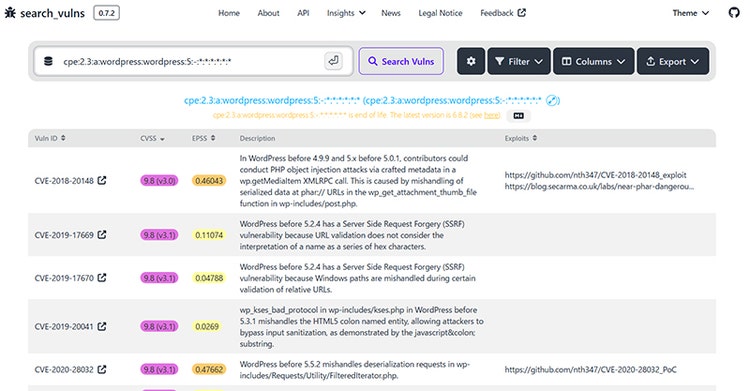Open the GitHub repository icon
Screen dimensions: 750x391
[734, 13]
